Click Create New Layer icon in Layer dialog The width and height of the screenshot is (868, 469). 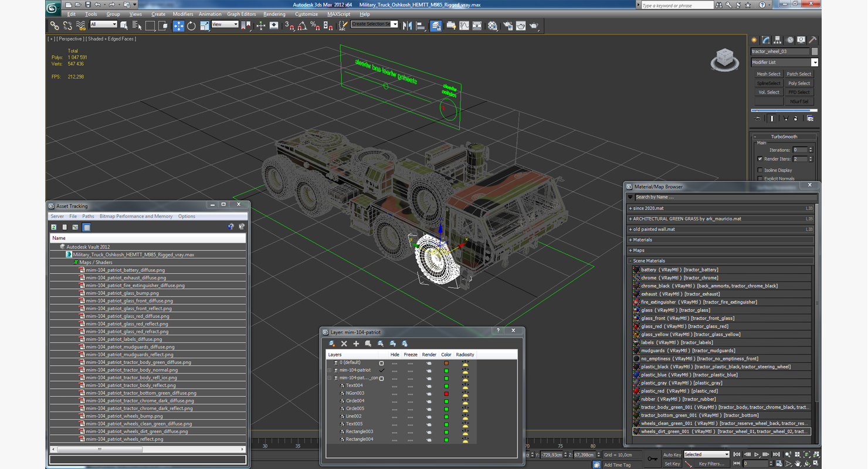pyautogui.click(x=332, y=344)
